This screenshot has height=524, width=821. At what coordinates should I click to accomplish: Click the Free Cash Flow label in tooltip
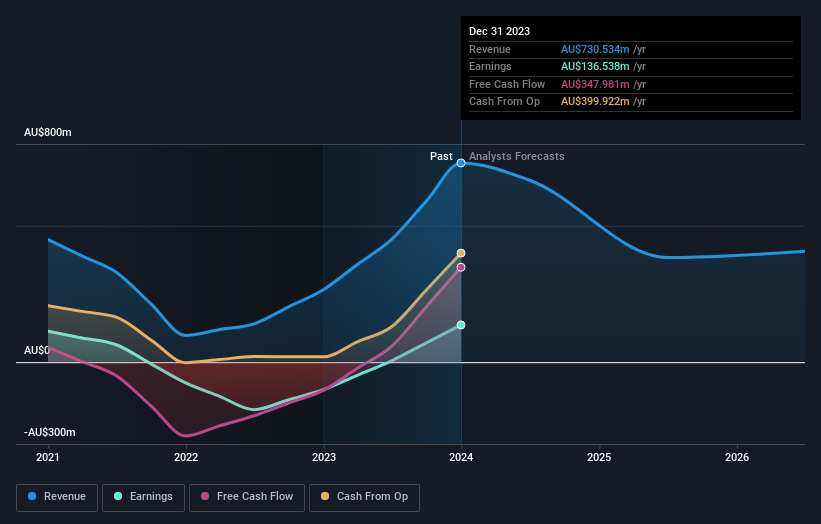pos(507,84)
